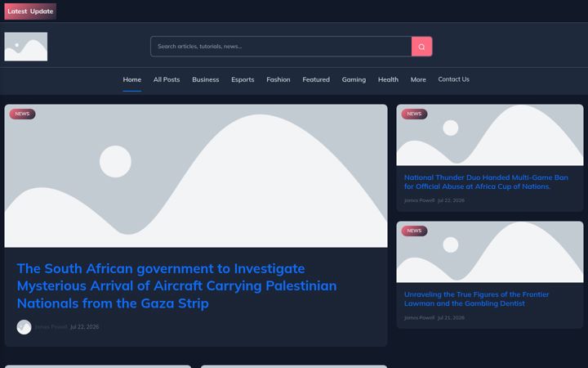588x368 pixels.
Task: Open the Contact Us page
Action: (x=454, y=79)
